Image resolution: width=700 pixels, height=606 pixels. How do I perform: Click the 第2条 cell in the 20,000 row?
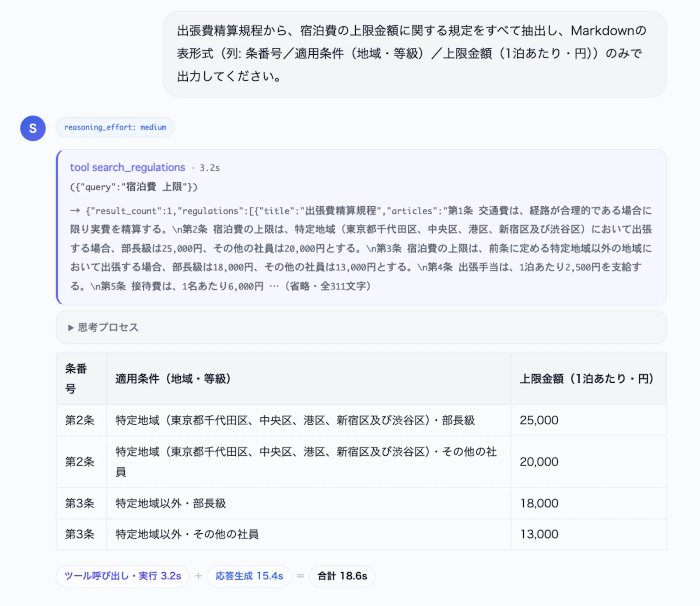(x=81, y=462)
